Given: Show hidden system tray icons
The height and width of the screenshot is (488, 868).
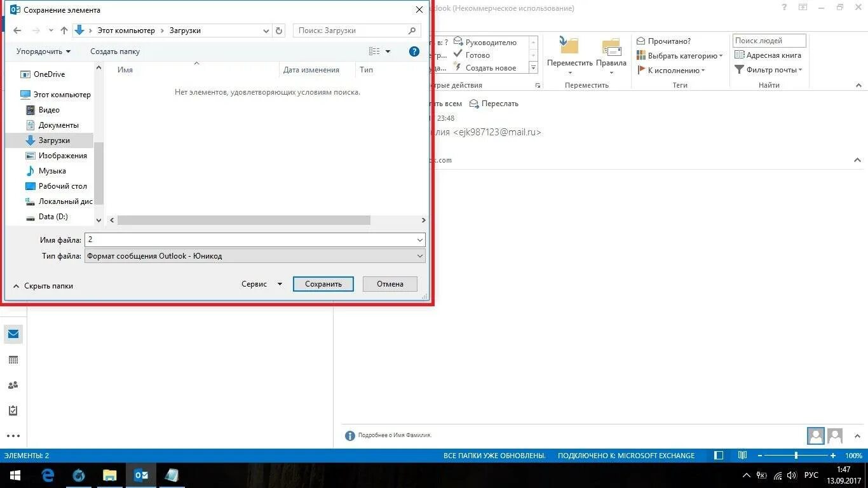Looking at the screenshot, I should 746,475.
